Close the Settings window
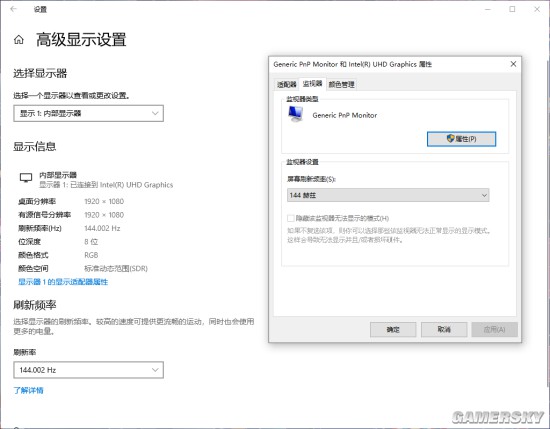Viewport: 550px width, 429px height. point(537,9)
